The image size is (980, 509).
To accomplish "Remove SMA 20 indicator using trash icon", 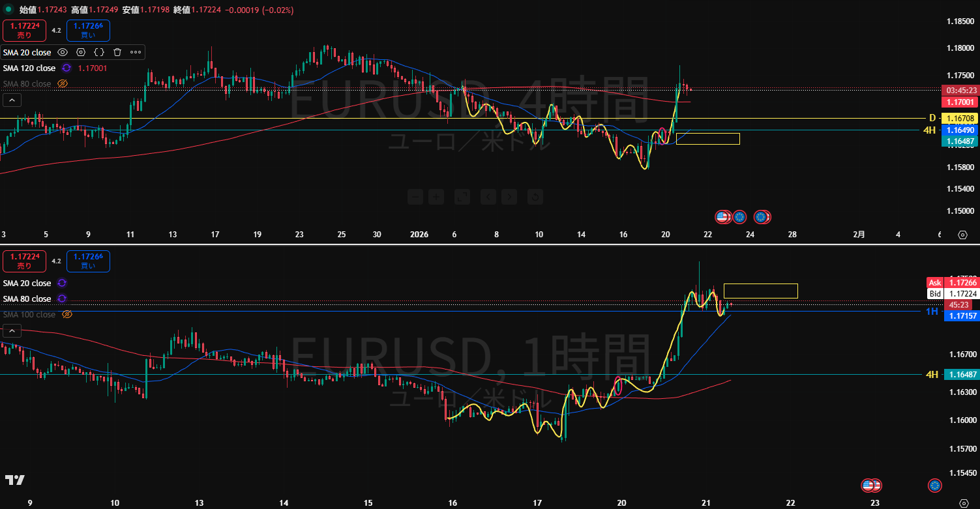I will 117,52.
